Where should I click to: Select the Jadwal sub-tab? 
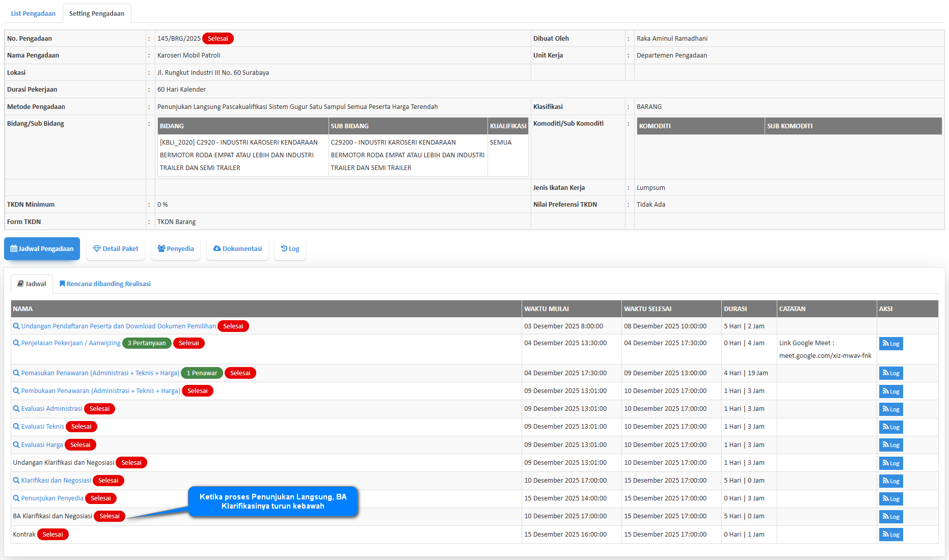click(32, 284)
